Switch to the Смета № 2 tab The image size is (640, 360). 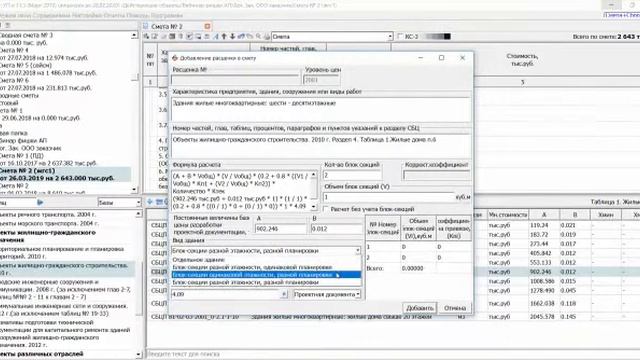[x=167, y=27]
